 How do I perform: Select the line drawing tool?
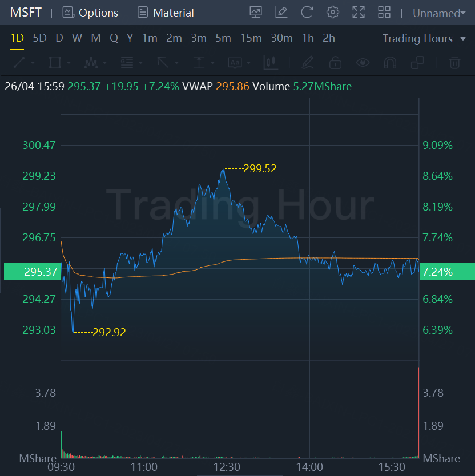point(19,63)
